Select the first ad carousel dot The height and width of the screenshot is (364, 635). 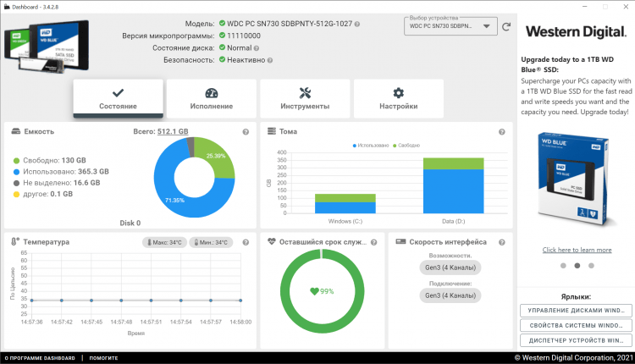click(562, 265)
